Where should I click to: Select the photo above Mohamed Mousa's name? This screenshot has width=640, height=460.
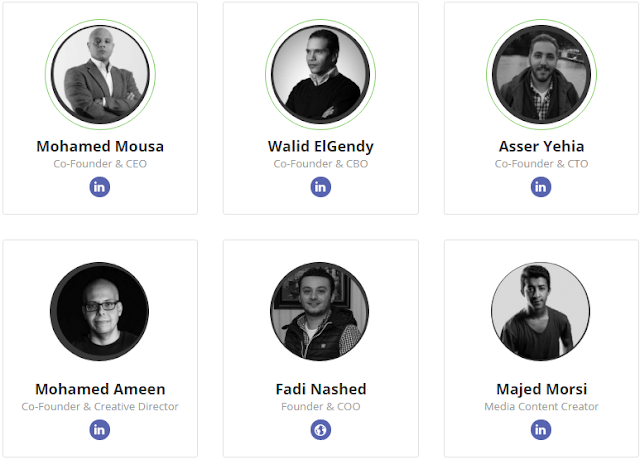(100, 74)
